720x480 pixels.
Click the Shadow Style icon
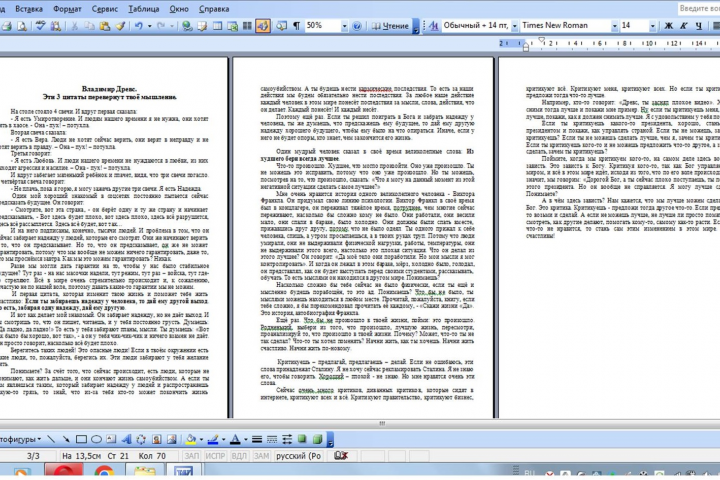302,440
